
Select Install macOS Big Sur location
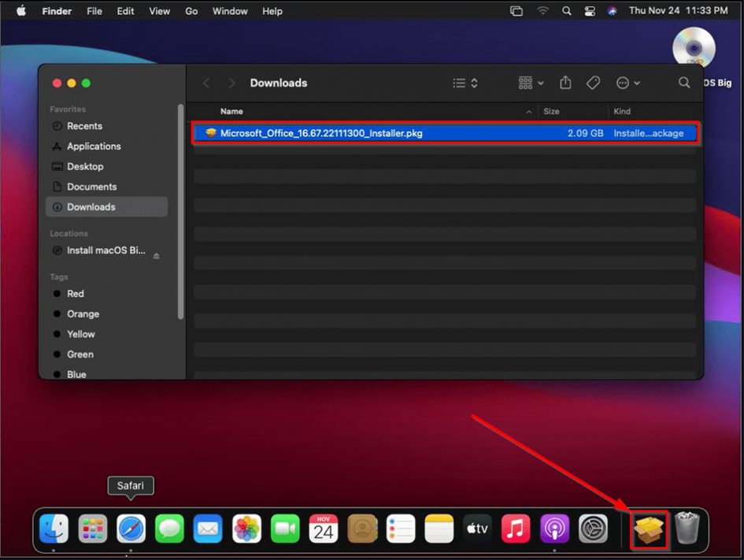pyautogui.click(x=106, y=250)
